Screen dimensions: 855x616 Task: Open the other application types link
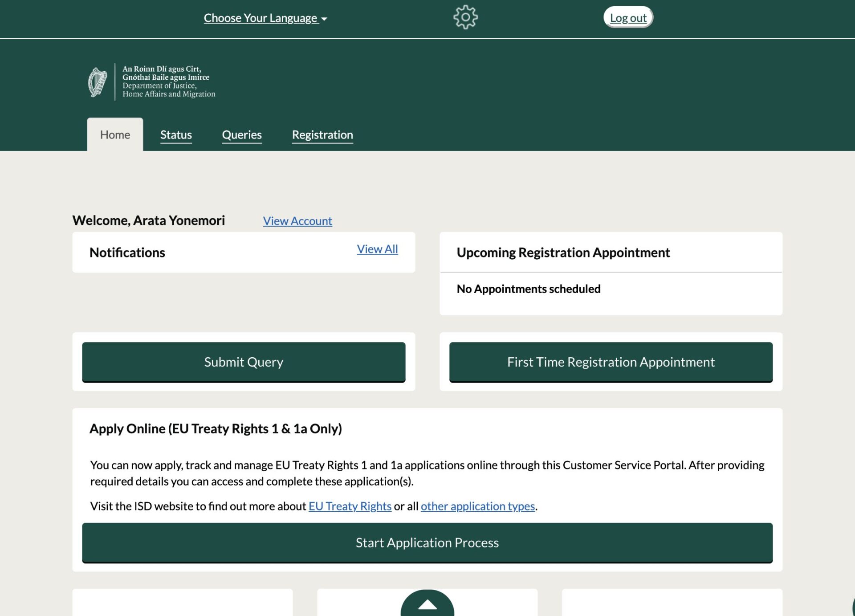[x=477, y=506]
